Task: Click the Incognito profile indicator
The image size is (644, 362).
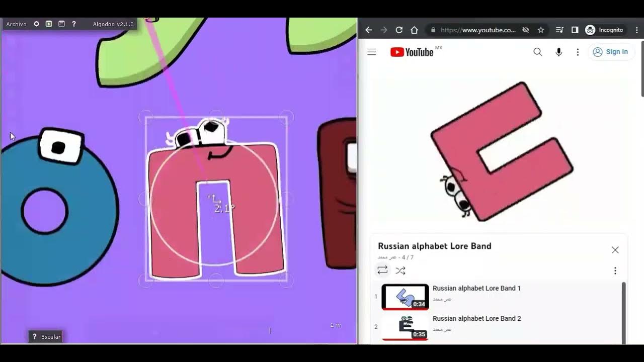Action: (x=604, y=30)
